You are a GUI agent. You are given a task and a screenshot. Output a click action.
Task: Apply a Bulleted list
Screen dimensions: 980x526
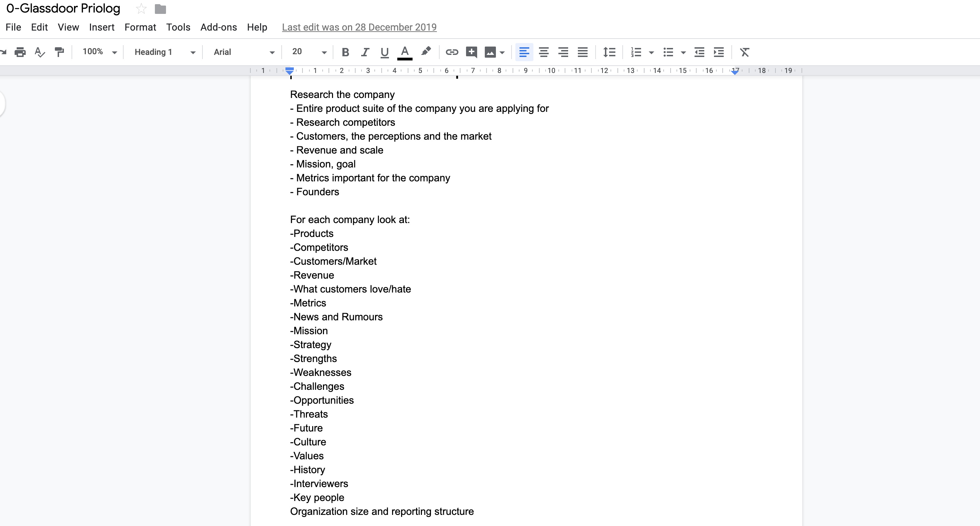[x=668, y=52]
